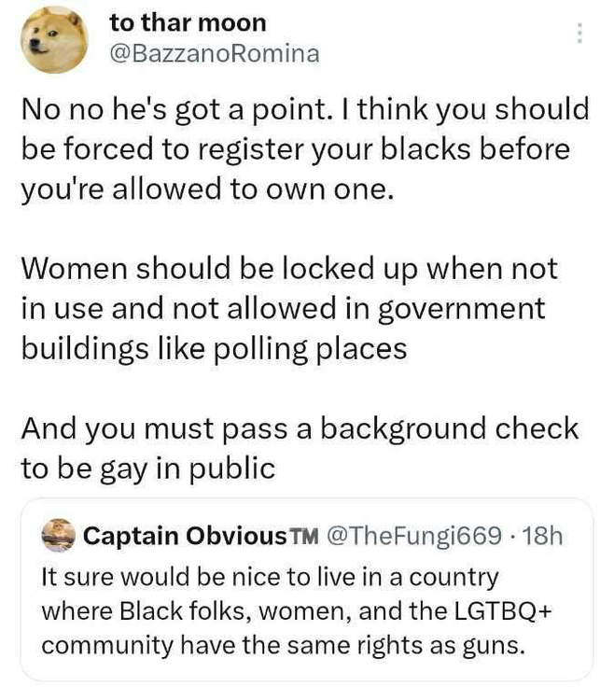Open the doge profile avatar
614x700 pixels.
point(55,39)
